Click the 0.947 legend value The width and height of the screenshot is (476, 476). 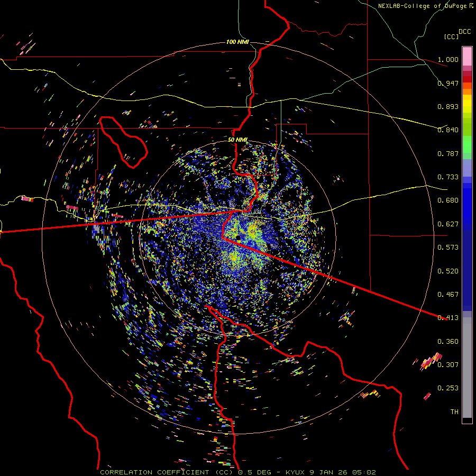click(448, 83)
